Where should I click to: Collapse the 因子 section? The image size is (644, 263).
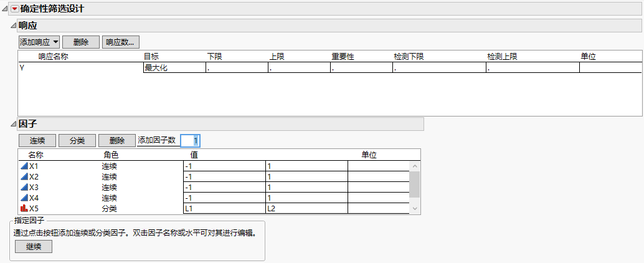(13, 123)
